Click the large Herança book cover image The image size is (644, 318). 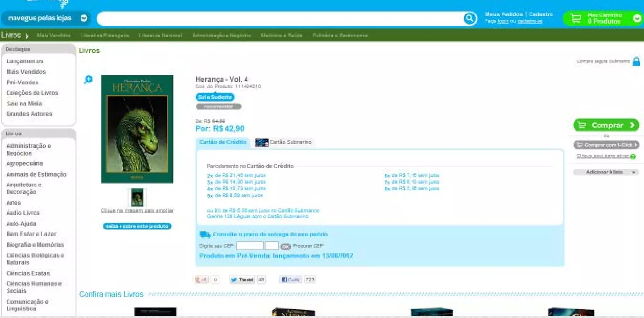pyautogui.click(x=137, y=129)
